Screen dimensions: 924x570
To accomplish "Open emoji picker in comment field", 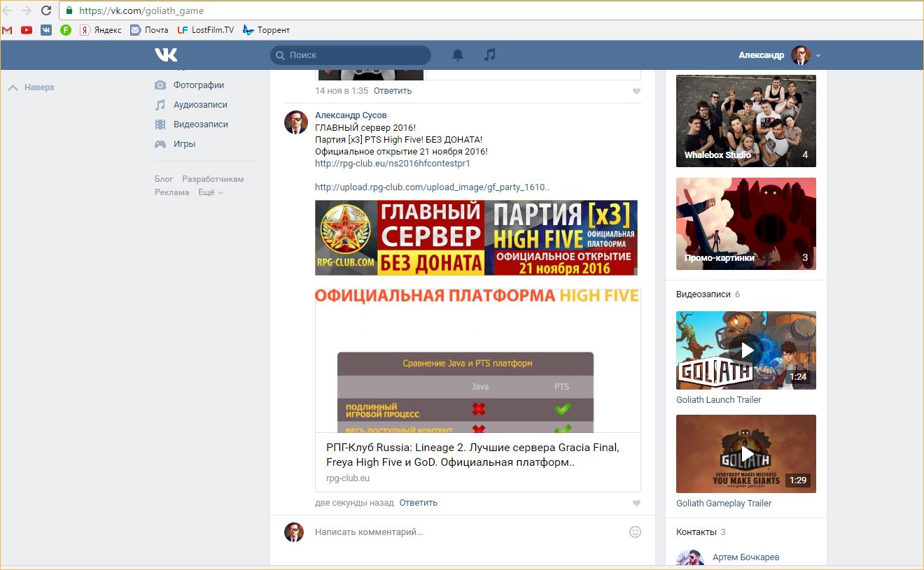I will pyautogui.click(x=635, y=532).
